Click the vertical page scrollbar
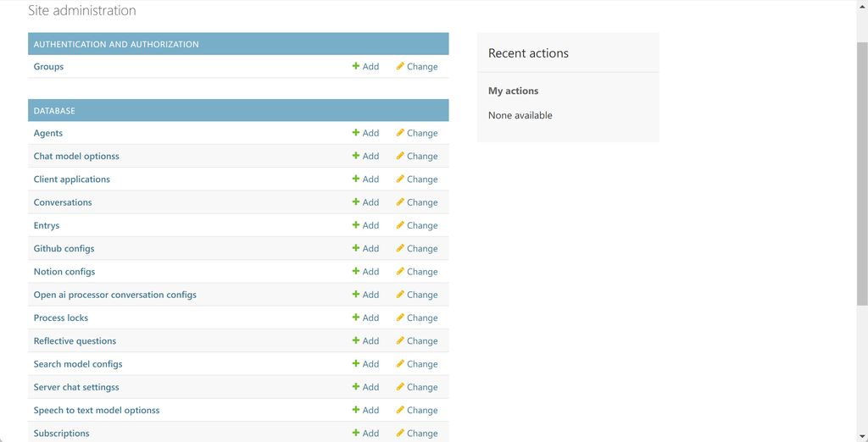 [x=862, y=169]
